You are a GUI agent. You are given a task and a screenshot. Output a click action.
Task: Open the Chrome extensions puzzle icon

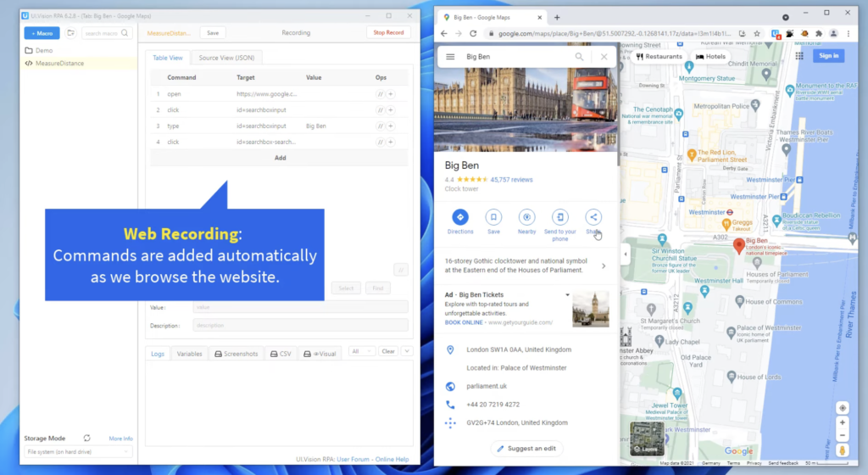[819, 34]
